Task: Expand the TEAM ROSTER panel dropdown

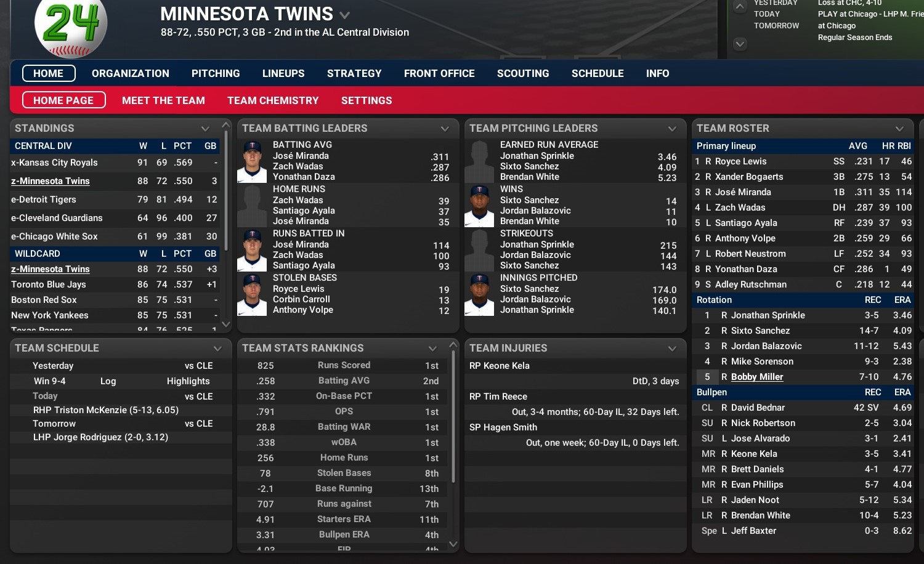Action: pyautogui.click(x=899, y=128)
